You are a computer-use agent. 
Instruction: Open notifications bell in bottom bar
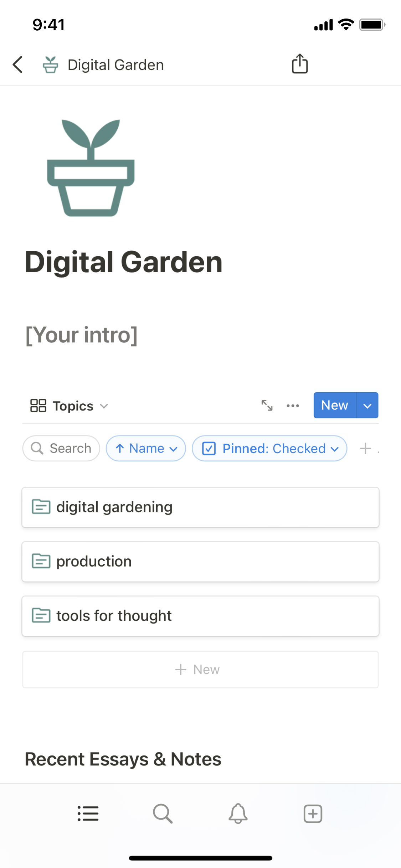point(238,813)
